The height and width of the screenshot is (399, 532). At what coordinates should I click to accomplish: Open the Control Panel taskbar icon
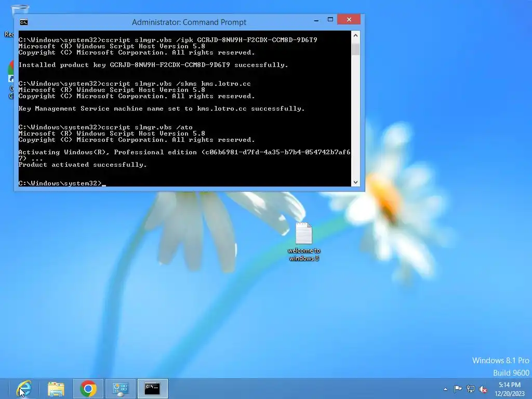point(120,389)
